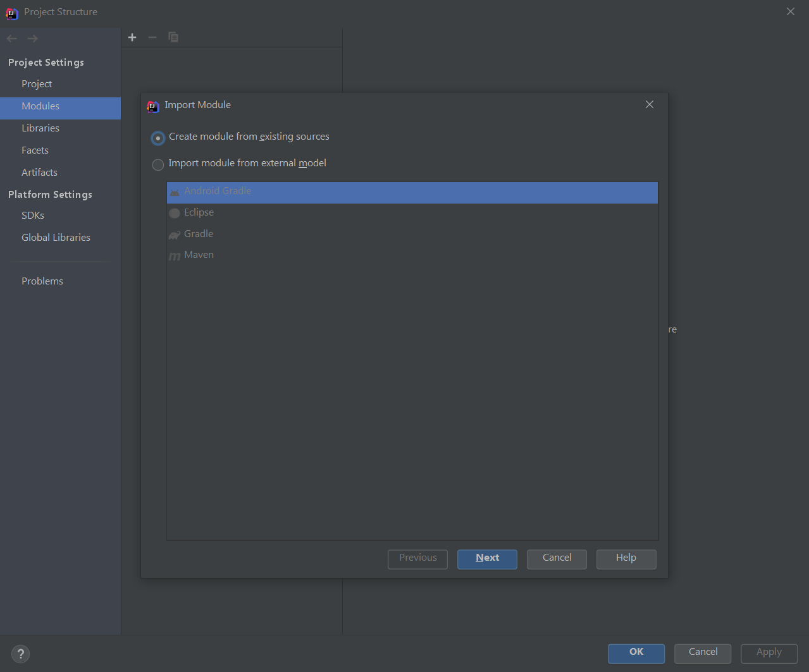Click the question mark help icon

[20, 654]
